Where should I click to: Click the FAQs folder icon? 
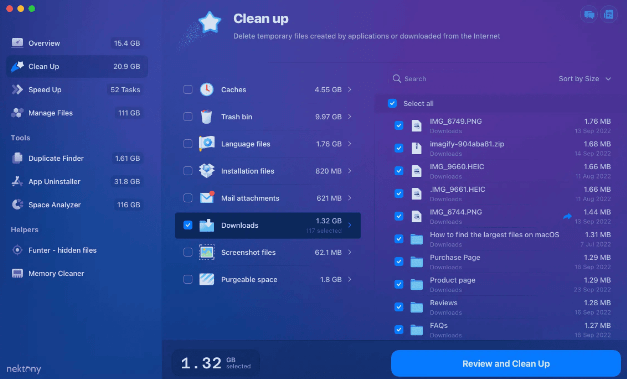[417, 330]
